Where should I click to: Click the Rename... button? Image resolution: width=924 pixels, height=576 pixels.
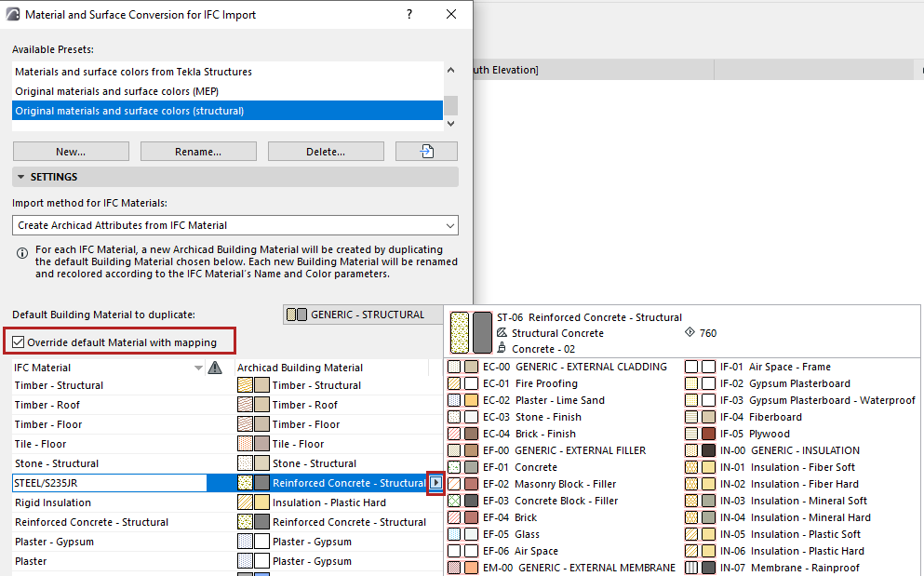(198, 152)
